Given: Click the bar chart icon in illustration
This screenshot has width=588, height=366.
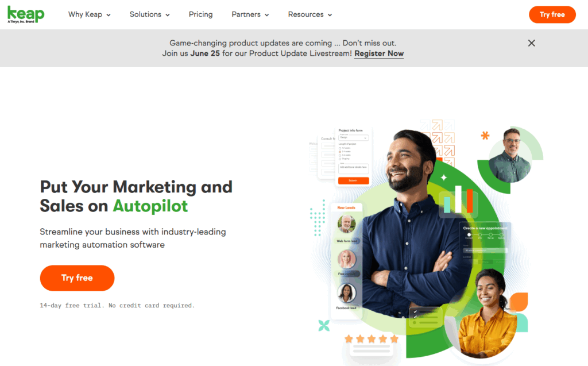Looking at the screenshot, I should (458, 200).
